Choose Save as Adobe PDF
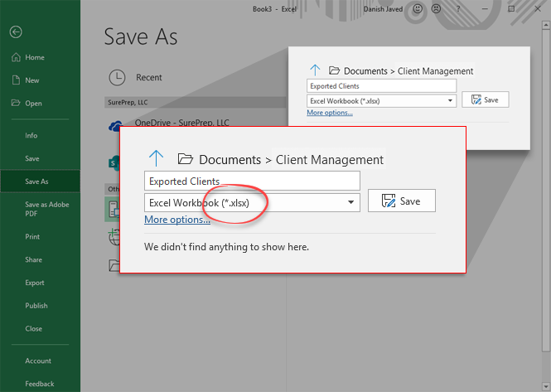551x392 pixels. (x=46, y=209)
